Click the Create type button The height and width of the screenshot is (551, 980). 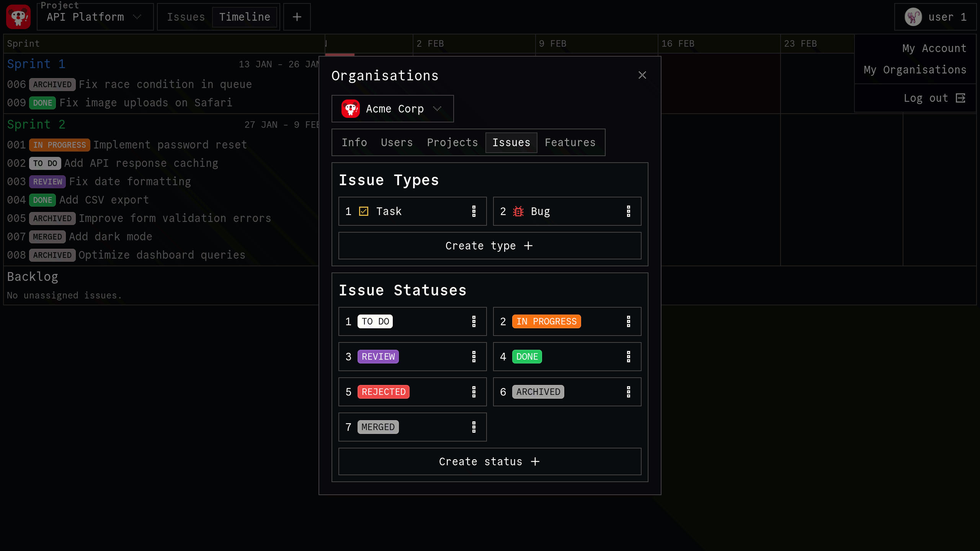click(489, 246)
